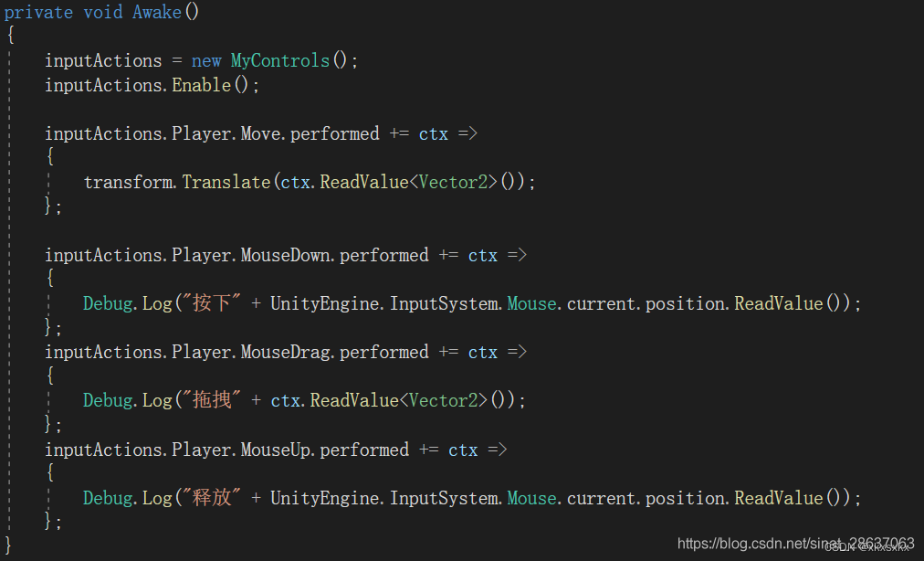Image resolution: width=924 pixels, height=561 pixels.
Task: Click 'Debug' in the 释放 log line
Action: coord(108,499)
